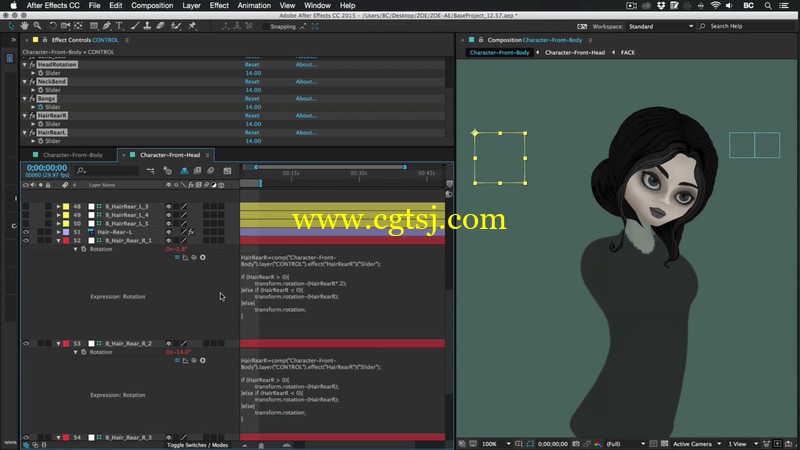Toggle hide shy layers timeline button

pyautogui.click(x=184, y=171)
